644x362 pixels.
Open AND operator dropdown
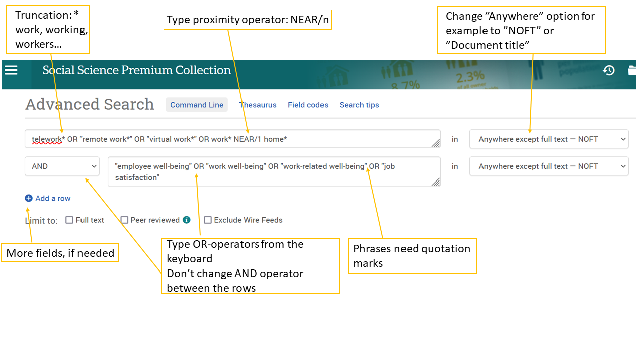[62, 166]
